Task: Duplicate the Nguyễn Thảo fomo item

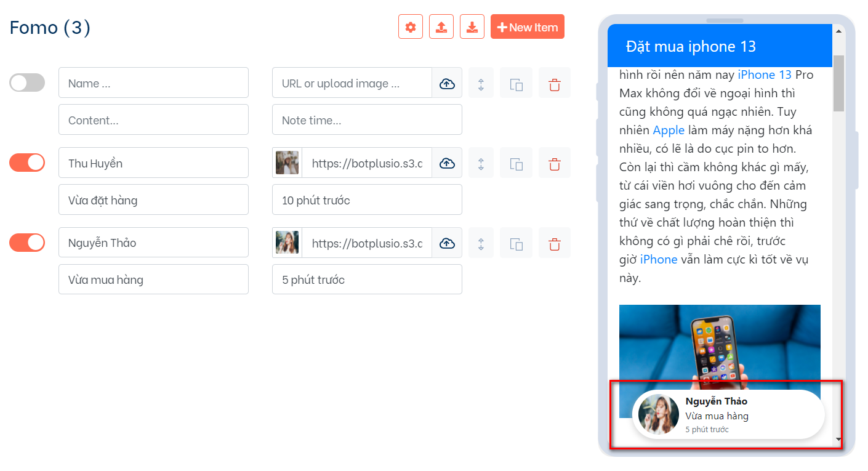Action: coord(516,243)
